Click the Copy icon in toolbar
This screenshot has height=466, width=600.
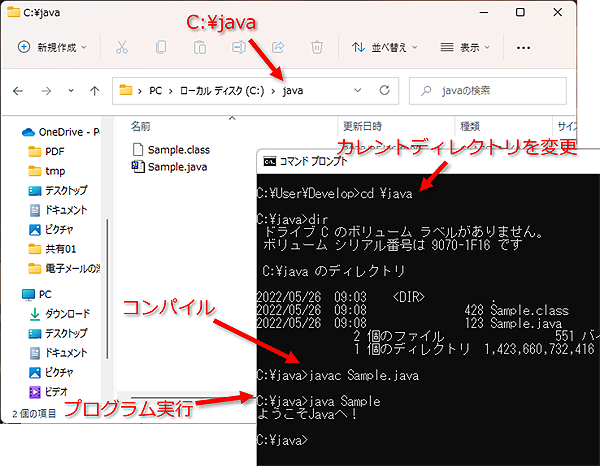tap(160, 47)
